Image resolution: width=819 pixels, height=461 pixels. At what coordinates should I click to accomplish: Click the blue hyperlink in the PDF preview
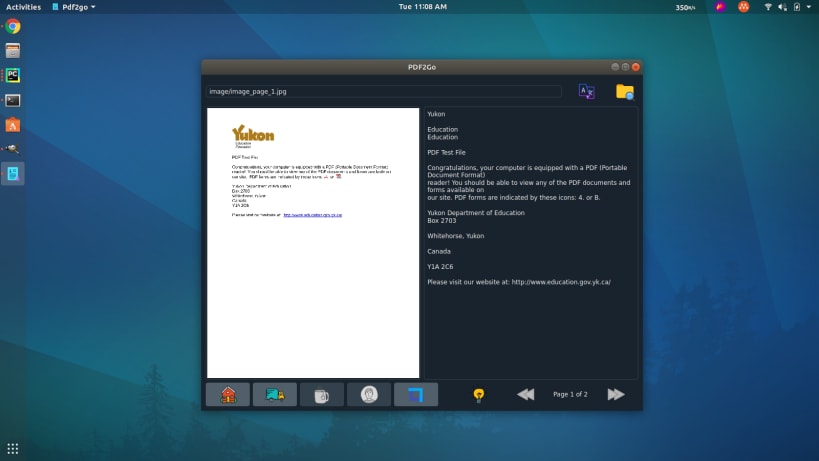click(312, 215)
